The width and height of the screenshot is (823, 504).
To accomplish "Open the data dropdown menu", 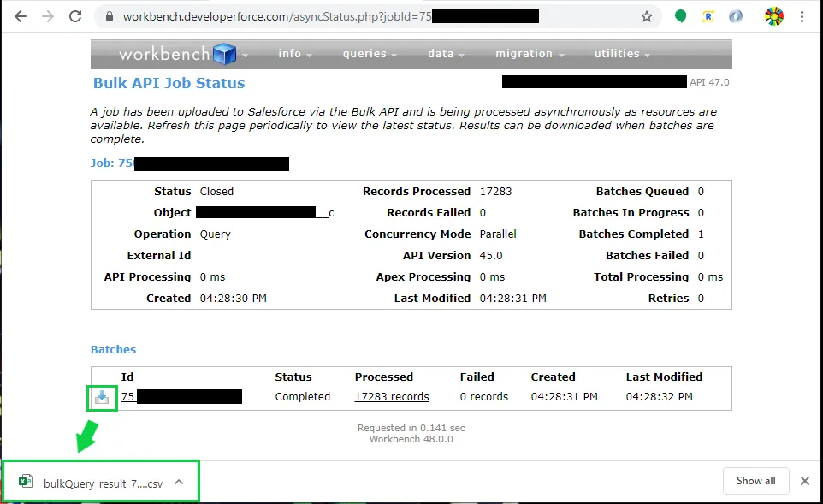I will 446,54.
